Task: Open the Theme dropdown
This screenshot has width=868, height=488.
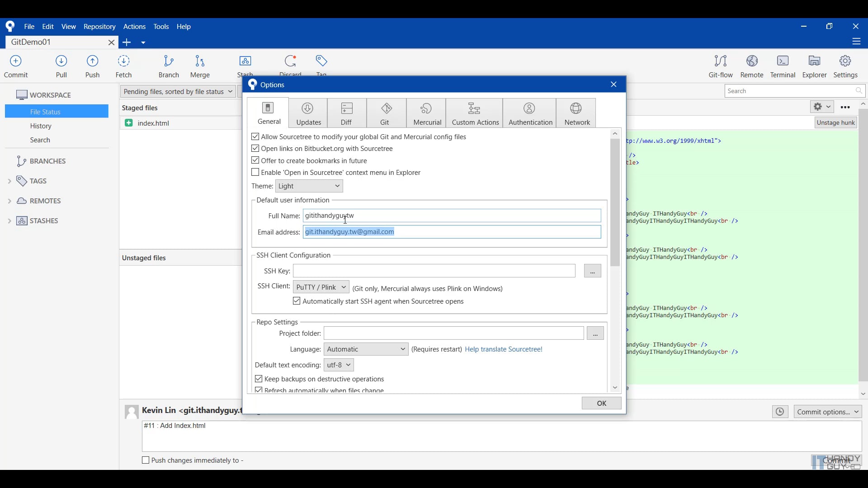Action: coord(309,186)
